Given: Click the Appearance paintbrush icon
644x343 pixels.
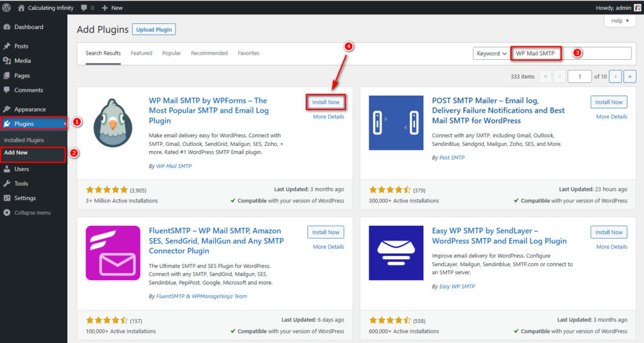Looking at the screenshot, I should 6,110.
